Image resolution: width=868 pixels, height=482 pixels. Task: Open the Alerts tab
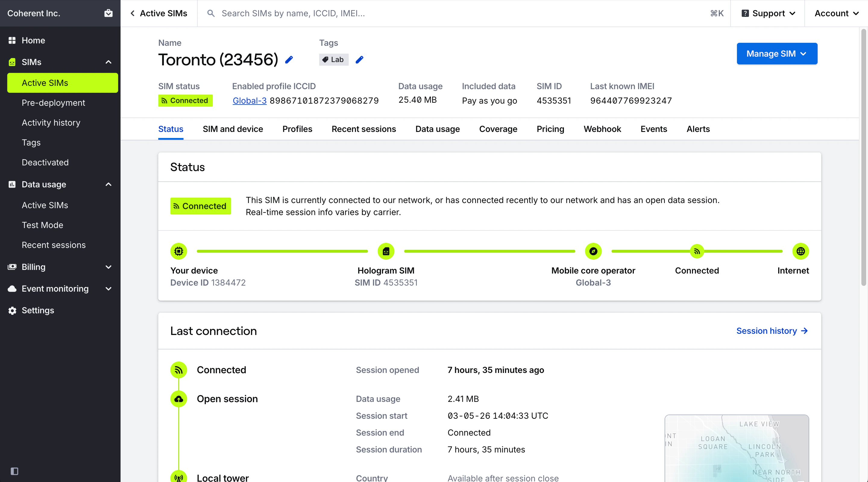tap(698, 129)
